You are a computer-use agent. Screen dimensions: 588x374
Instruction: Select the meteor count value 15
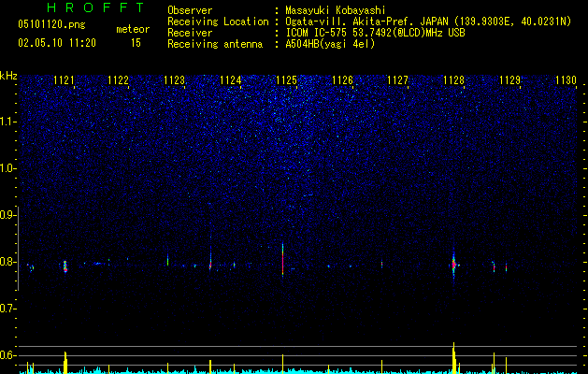point(136,43)
